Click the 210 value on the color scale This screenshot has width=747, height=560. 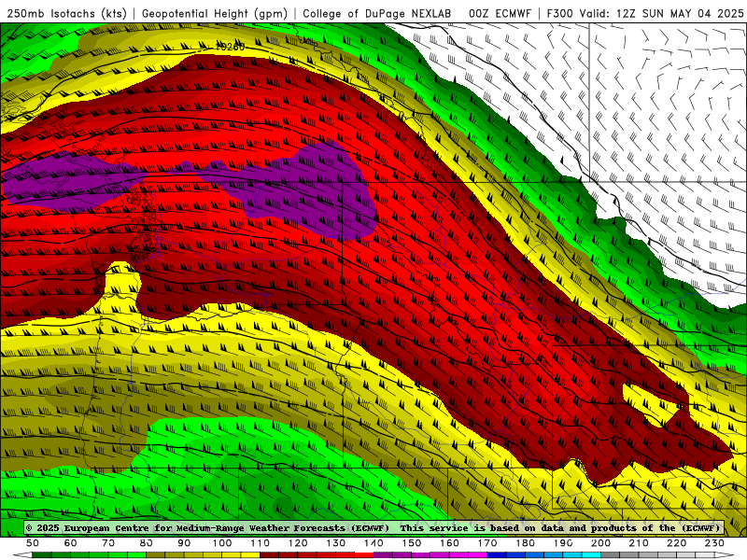[639, 543]
